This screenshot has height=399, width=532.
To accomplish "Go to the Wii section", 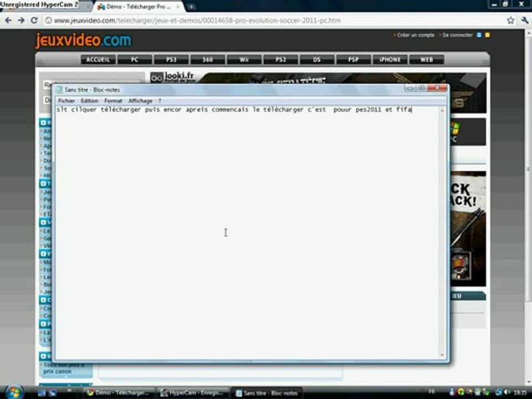I will tap(244, 60).
